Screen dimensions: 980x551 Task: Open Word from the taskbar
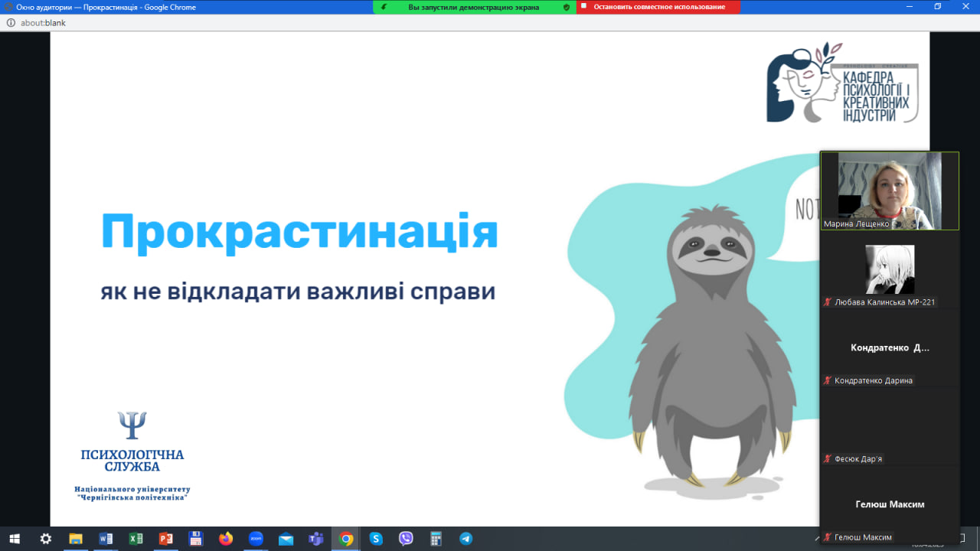[x=106, y=539]
